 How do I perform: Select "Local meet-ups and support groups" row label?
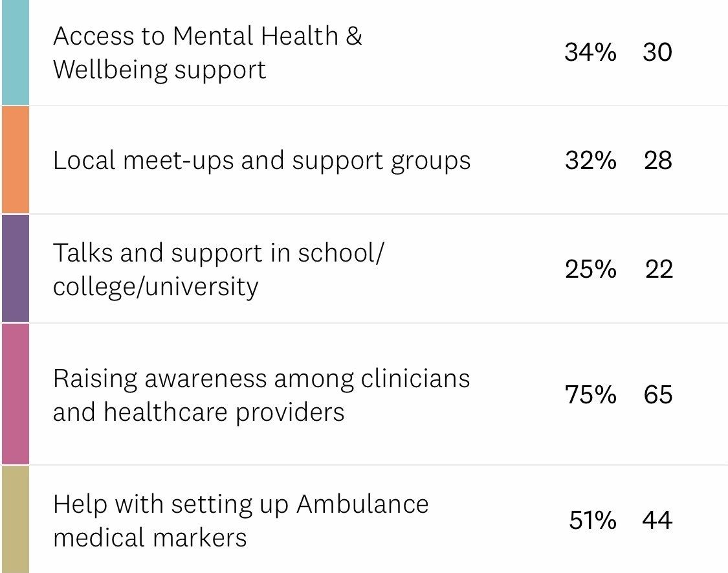261,160
